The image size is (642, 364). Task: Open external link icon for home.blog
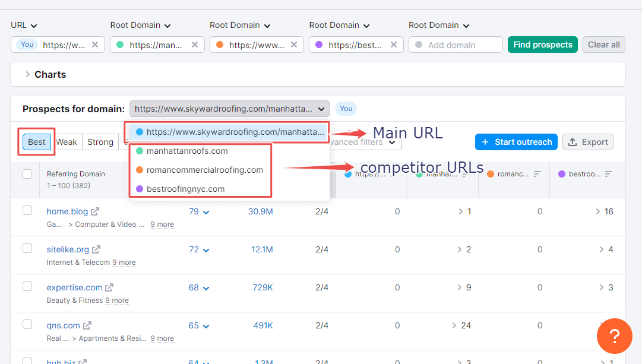(95, 211)
